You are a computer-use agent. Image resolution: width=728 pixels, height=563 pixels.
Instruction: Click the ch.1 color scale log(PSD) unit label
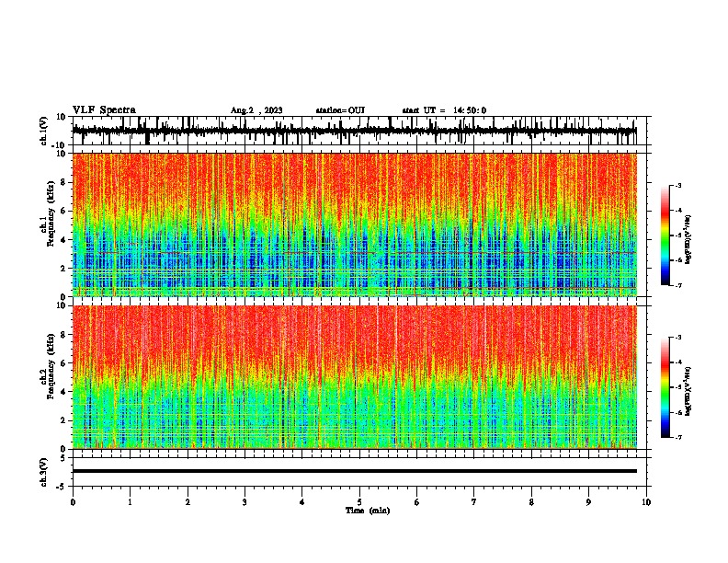(688, 240)
